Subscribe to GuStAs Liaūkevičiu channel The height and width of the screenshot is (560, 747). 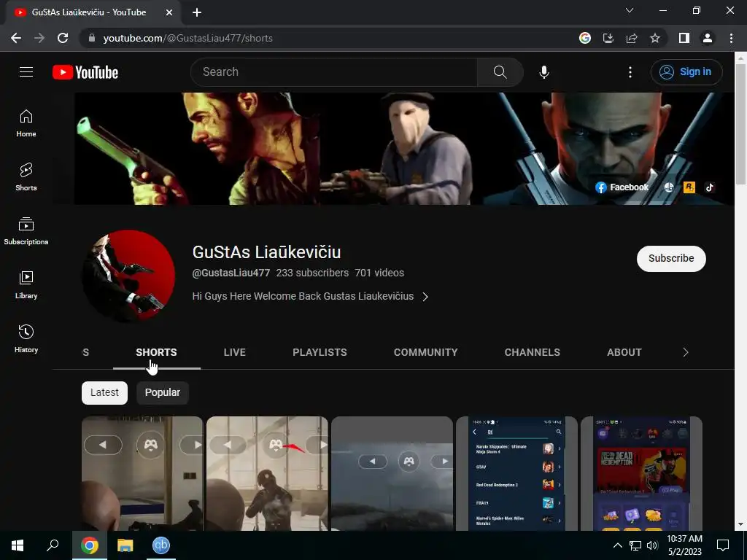pyautogui.click(x=671, y=259)
